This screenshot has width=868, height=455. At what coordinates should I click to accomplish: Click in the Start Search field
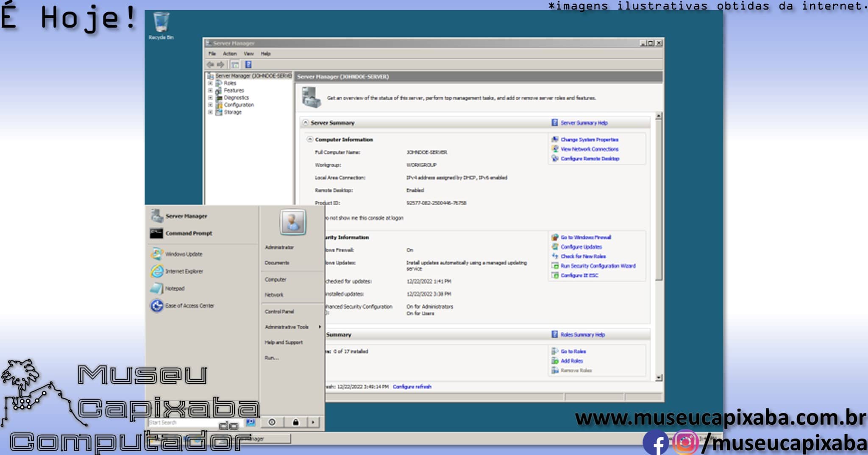196,422
